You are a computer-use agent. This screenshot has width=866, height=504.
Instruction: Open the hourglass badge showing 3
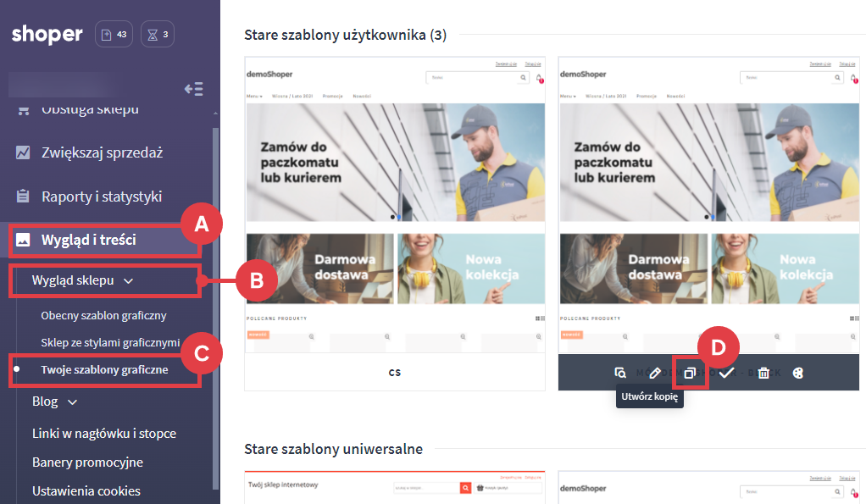click(158, 34)
